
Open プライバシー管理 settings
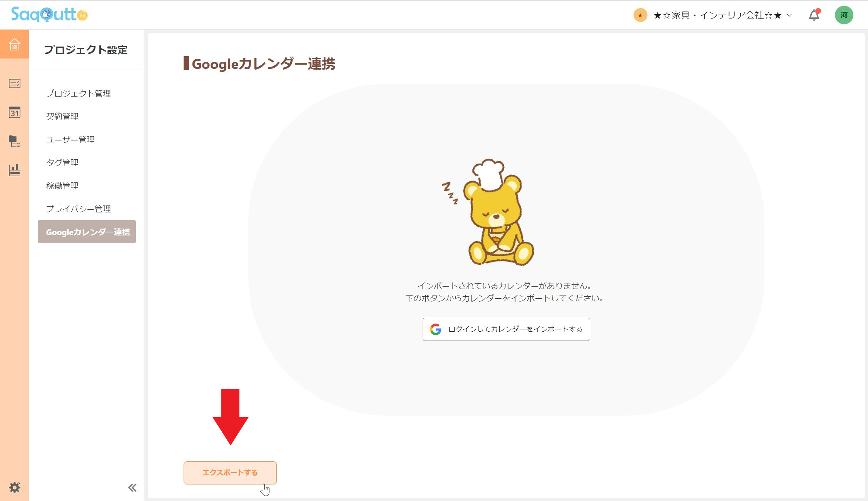tap(78, 209)
